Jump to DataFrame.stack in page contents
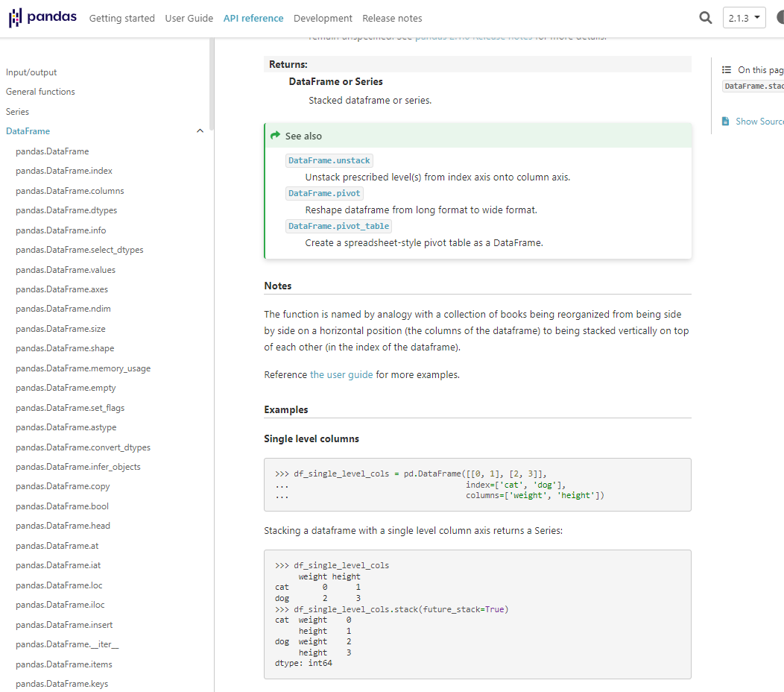 coord(753,86)
